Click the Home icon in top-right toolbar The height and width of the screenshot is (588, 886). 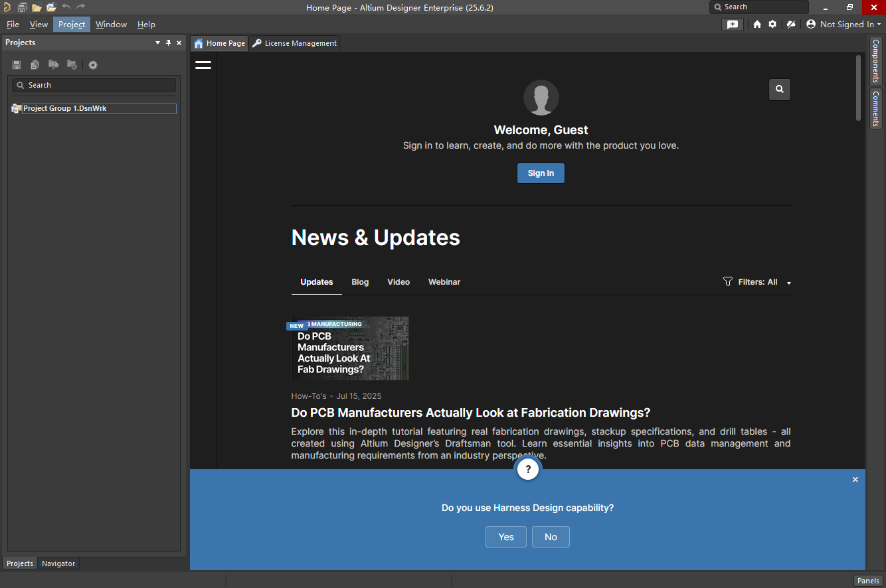click(x=757, y=25)
